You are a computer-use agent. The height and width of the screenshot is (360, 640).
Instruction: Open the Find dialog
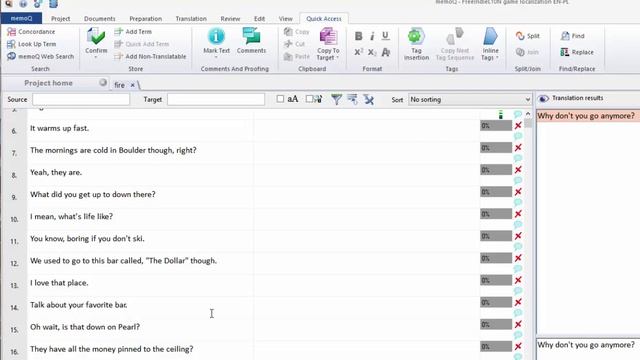[573, 36]
